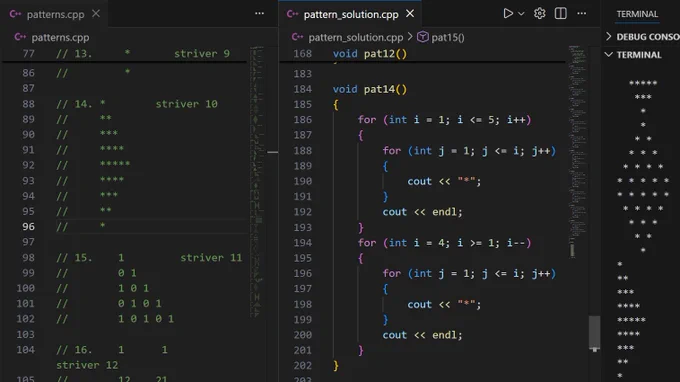Collapse the TERMINAL section
This screenshot has width=680, height=382.
(634, 55)
